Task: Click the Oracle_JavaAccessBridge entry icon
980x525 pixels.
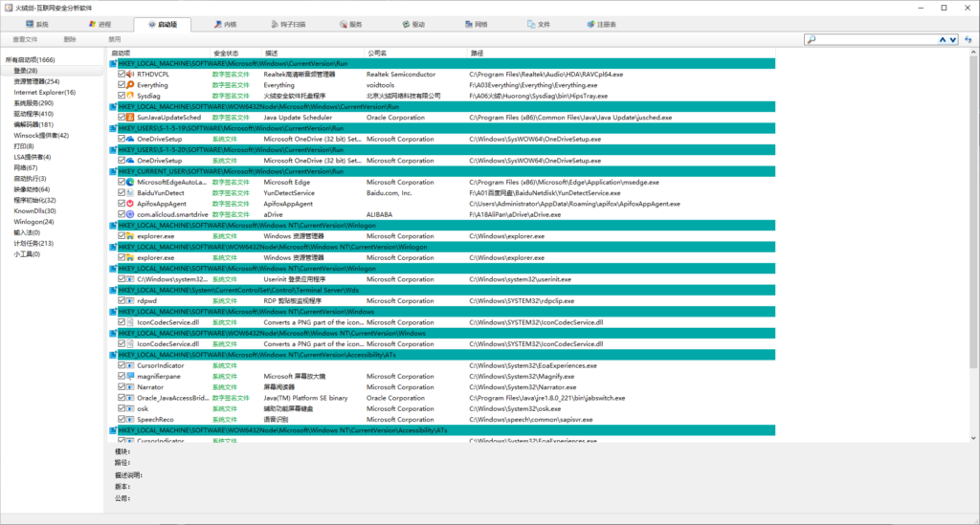Action: (130, 398)
